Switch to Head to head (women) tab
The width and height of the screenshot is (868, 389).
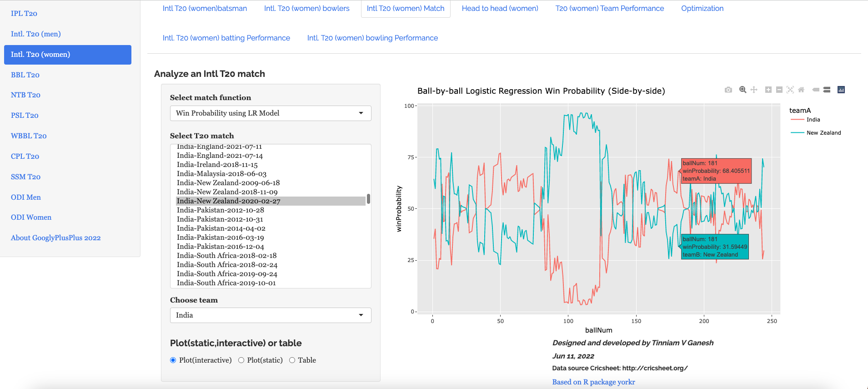click(x=500, y=9)
